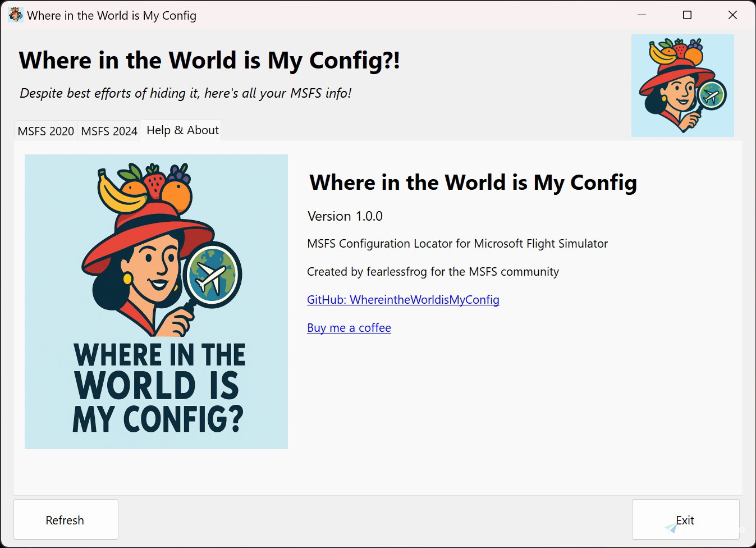This screenshot has width=756, height=548.
Task: Minimize the application window
Action: tap(642, 15)
